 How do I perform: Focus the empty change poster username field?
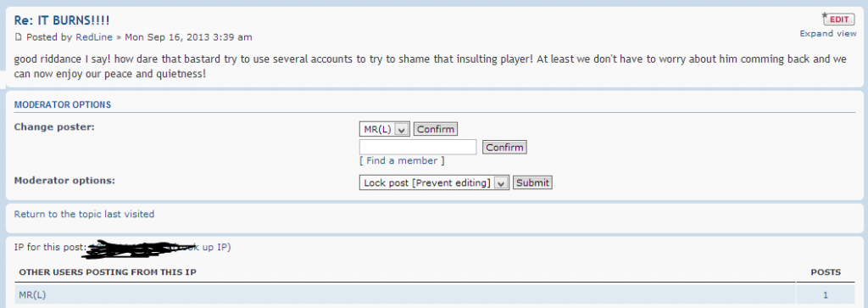click(x=418, y=148)
